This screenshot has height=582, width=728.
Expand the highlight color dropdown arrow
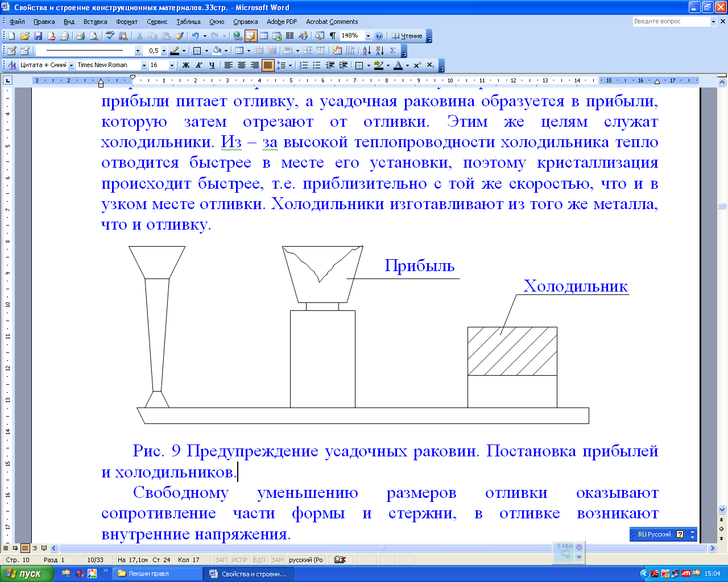[388, 65]
